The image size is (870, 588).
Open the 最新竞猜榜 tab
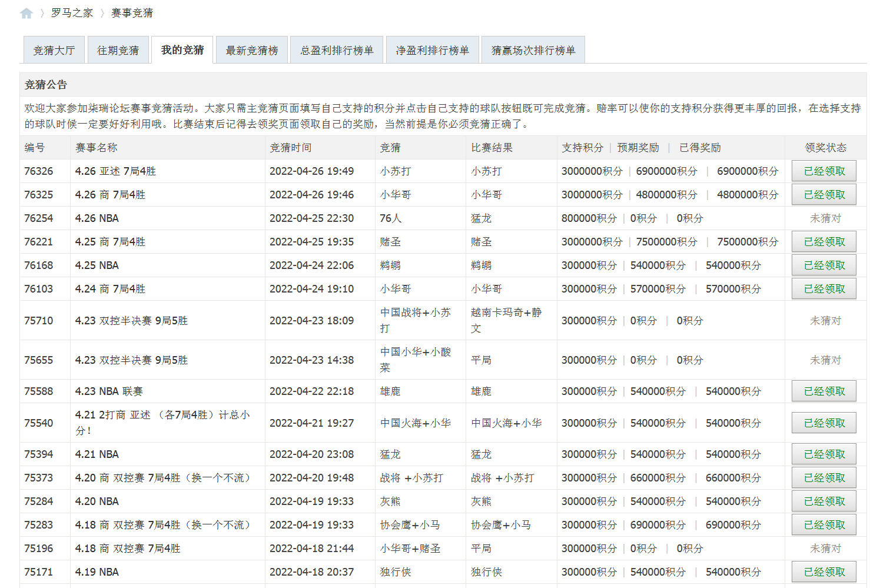[x=252, y=51]
